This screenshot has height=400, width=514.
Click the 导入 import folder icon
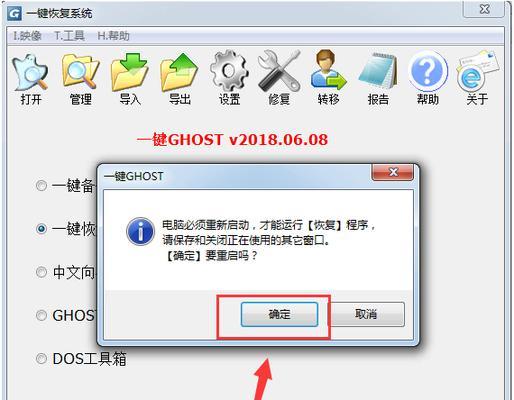[x=130, y=72]
